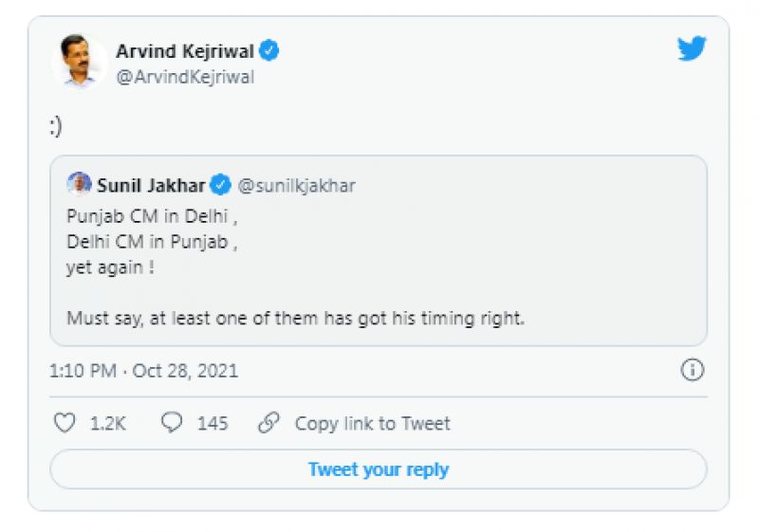Open Arvind Kejriwal's profile picture
The image size is (759, 532).
click(x=78, y=62)
